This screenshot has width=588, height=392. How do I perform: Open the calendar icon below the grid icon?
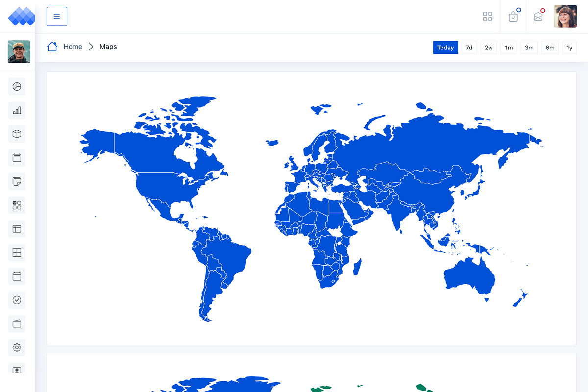17,276
